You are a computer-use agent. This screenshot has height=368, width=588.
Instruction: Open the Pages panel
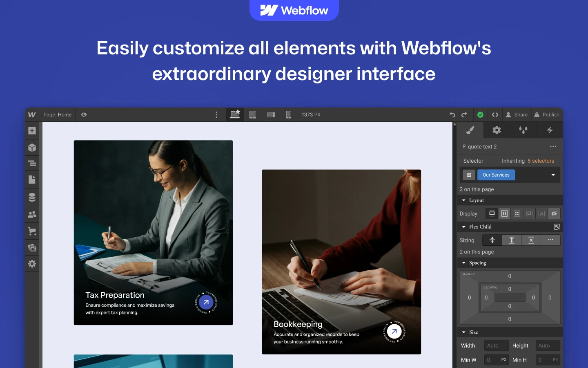coord(32,180)
